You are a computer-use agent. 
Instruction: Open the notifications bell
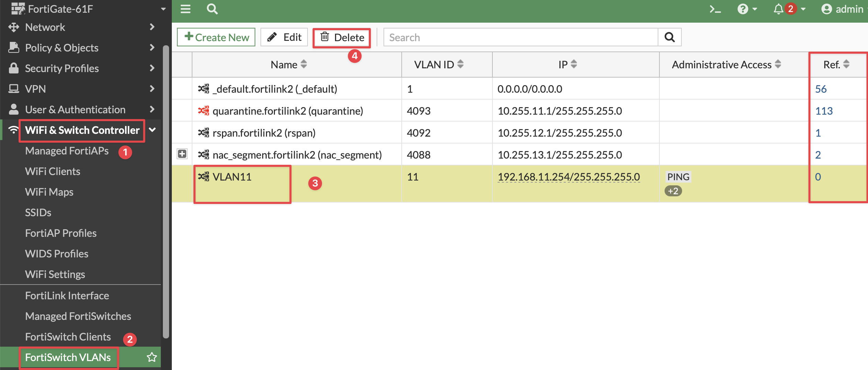pos(789,9)
